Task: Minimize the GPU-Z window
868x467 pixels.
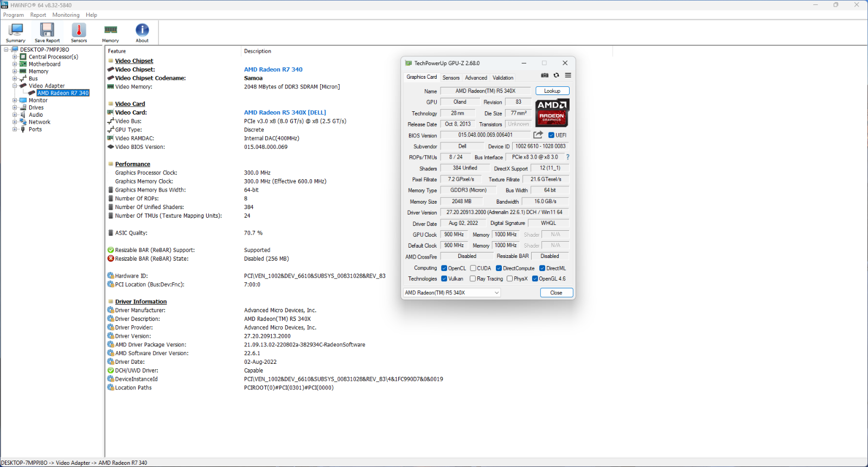Action: click(x=524, y=63)
